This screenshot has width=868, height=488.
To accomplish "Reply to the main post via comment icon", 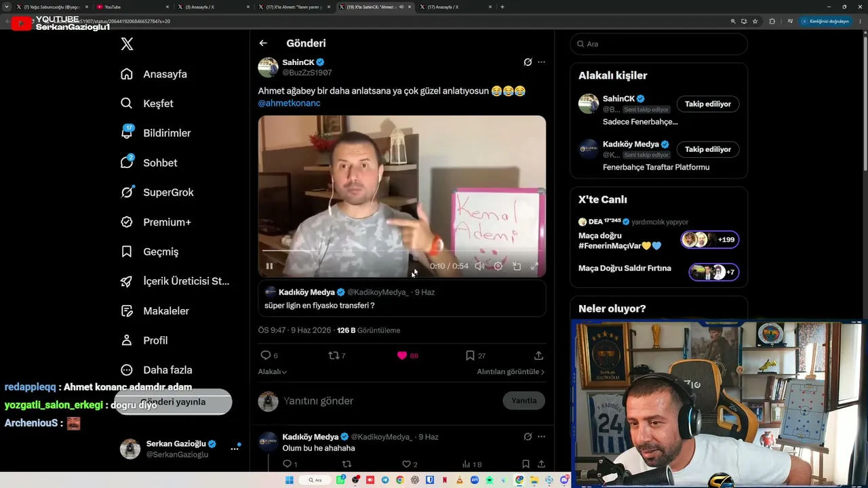I will point(266,356).
